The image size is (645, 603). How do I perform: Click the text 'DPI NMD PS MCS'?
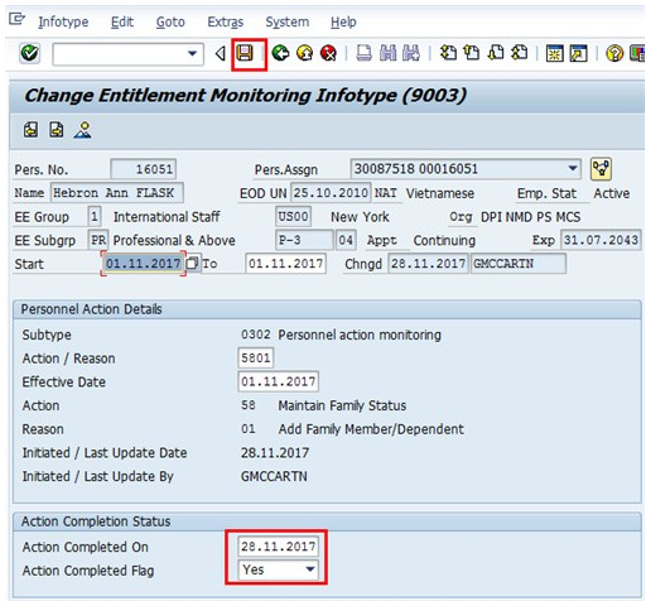531,217
